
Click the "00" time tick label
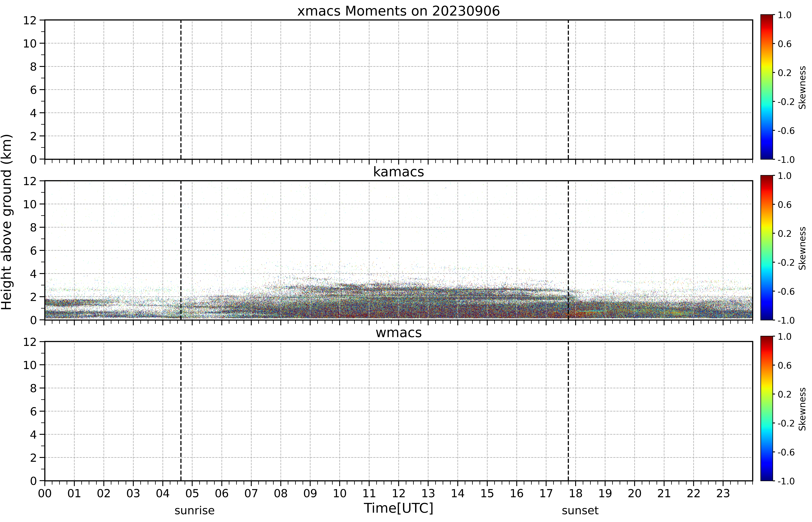pos(45,493)
